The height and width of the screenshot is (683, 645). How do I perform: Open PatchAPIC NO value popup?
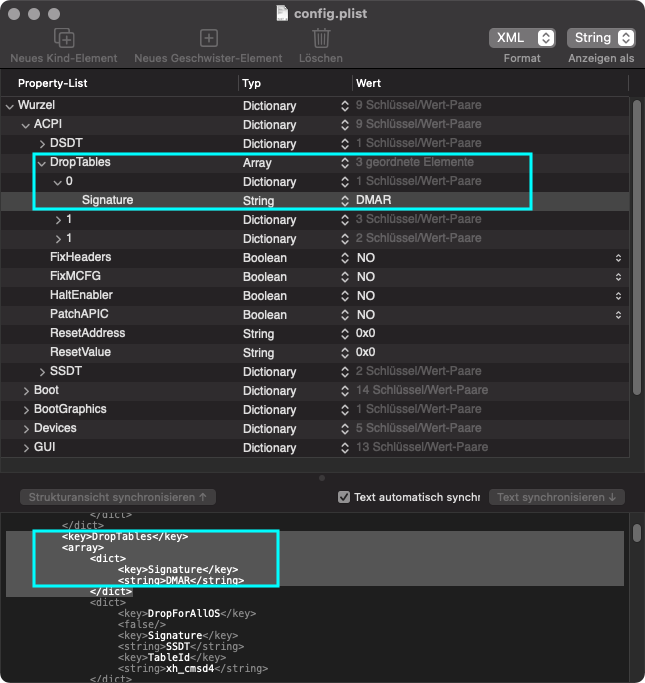tap(618, 315)
